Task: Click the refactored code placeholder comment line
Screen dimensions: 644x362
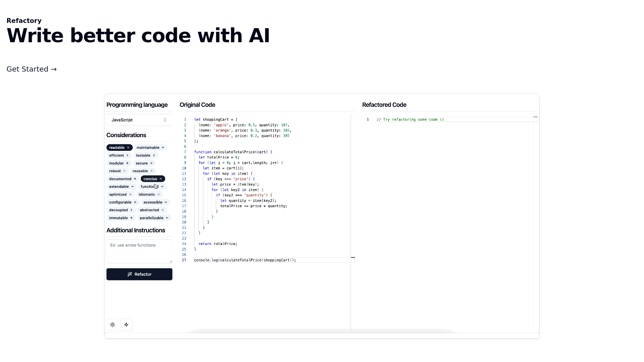Action: (410, 119)
